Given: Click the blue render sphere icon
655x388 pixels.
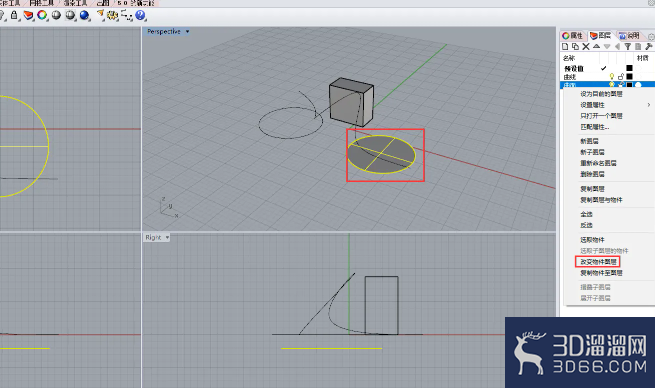Looking at the screenshot, I should (x=84, y=15).
